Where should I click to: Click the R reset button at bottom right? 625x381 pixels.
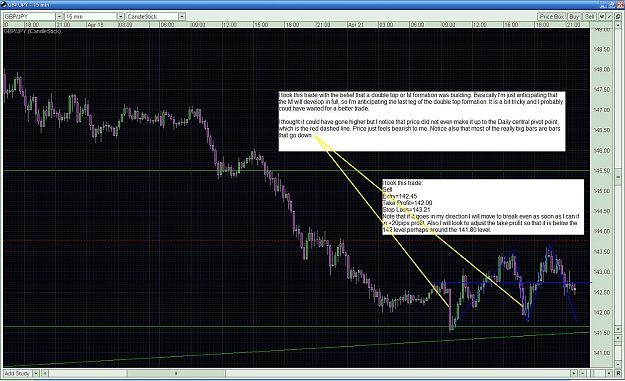[618, 373]
